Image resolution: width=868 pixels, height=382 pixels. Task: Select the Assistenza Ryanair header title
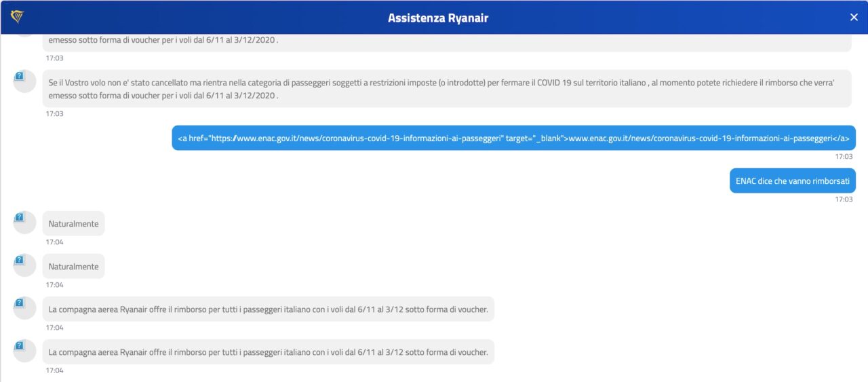pos(438,18)
